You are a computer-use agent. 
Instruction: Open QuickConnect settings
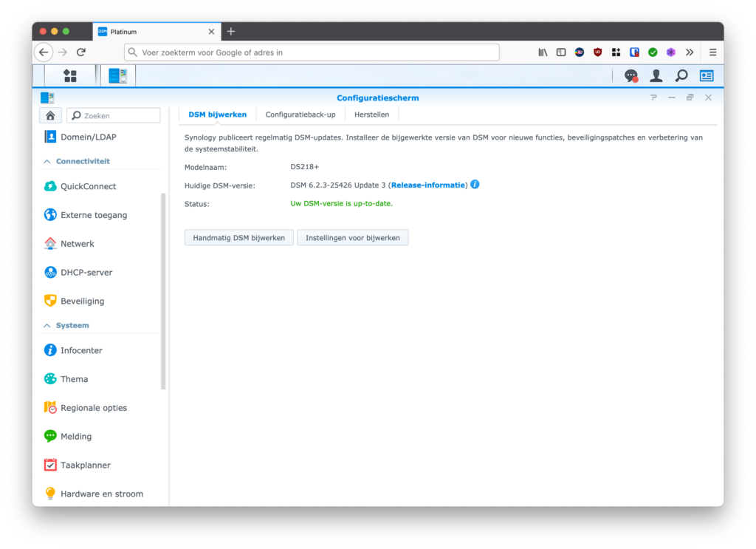click(88, 186)
